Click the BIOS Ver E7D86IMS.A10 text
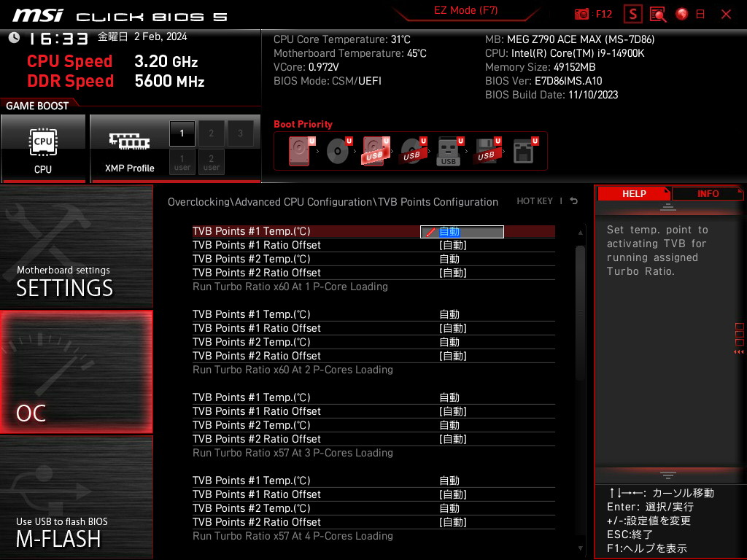Screen dimensions: 747x560 click(543, 81)
